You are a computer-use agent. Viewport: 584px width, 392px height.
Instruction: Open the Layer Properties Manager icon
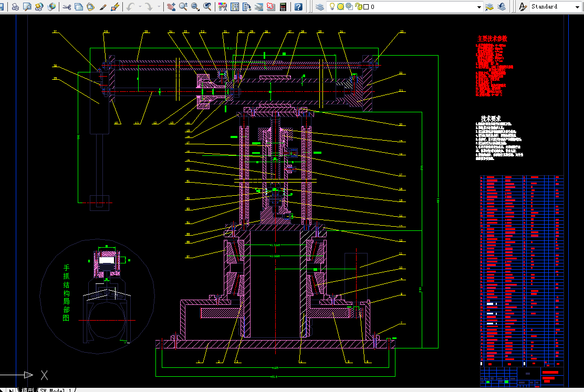320,7
